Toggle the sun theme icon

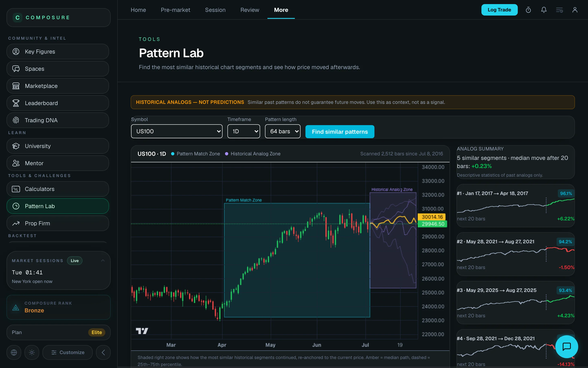pyautogui.click(x=32, y=352)
